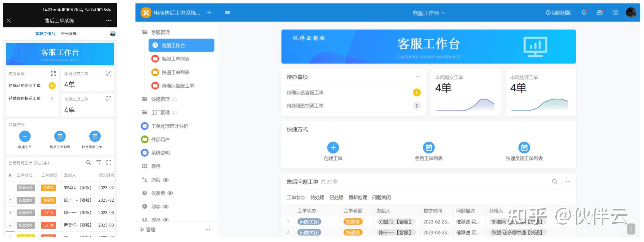Open notifications bell
Screen dimensions: 644x242
[584, 12]
